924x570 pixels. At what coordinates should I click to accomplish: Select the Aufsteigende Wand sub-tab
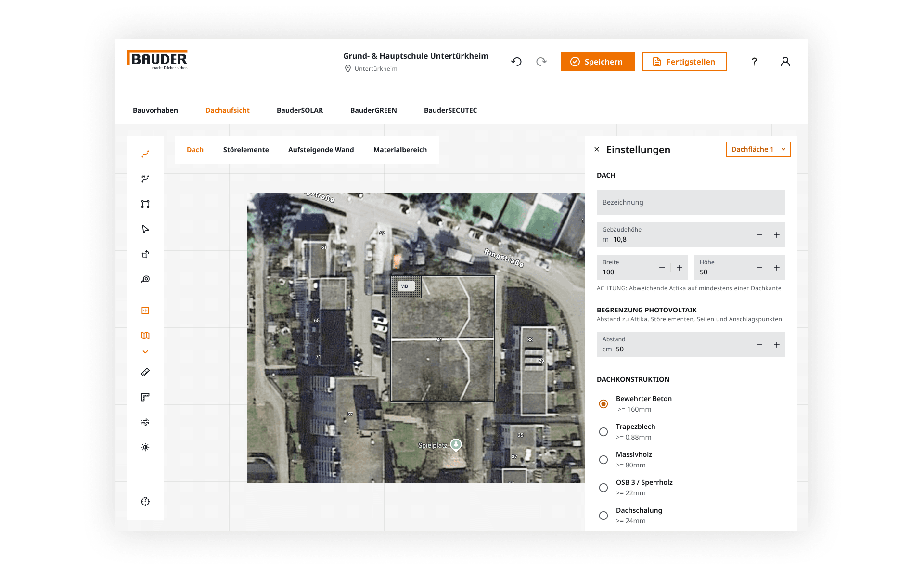(x=321, y=150)
